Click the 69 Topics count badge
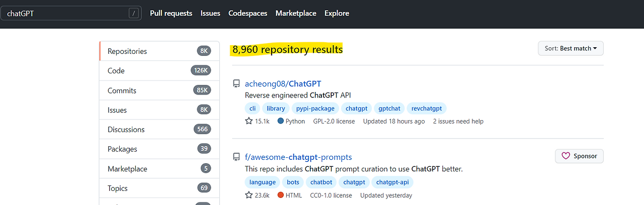644x205 pixels. (x=204, y=188)
